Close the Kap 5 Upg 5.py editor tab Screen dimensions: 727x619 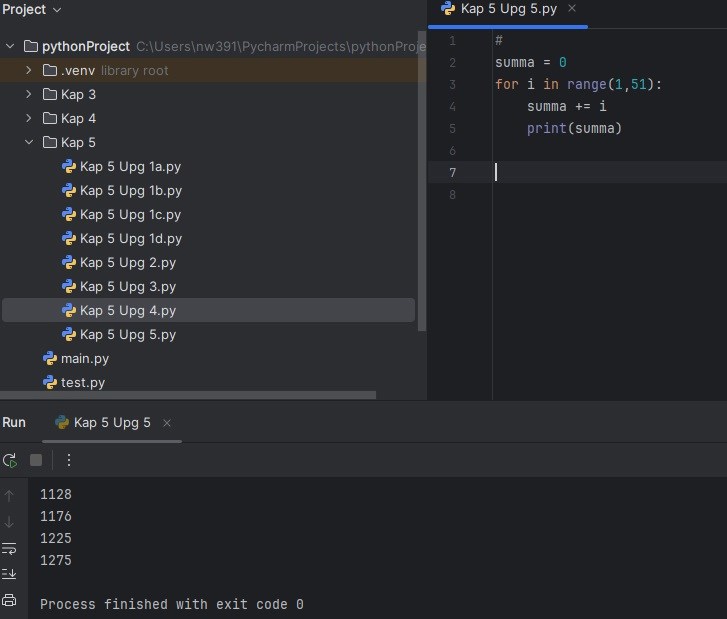click(x=572, y=9)
